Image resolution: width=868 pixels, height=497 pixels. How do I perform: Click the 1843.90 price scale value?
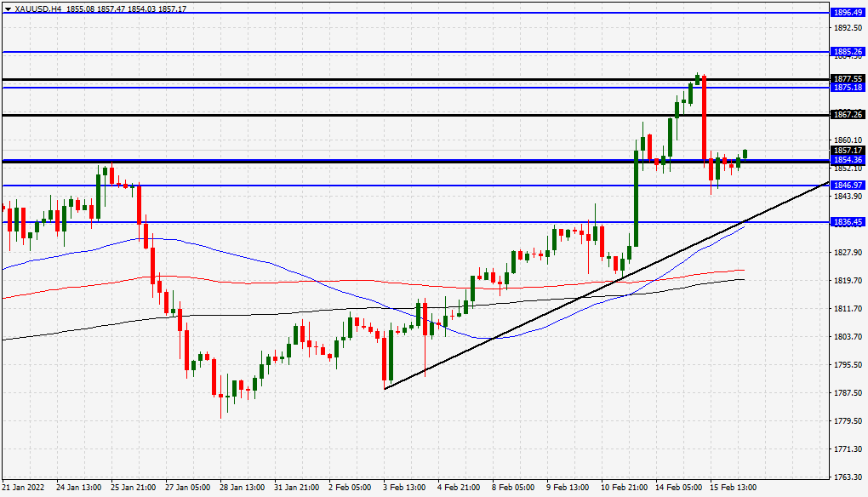tap(848, 197)
